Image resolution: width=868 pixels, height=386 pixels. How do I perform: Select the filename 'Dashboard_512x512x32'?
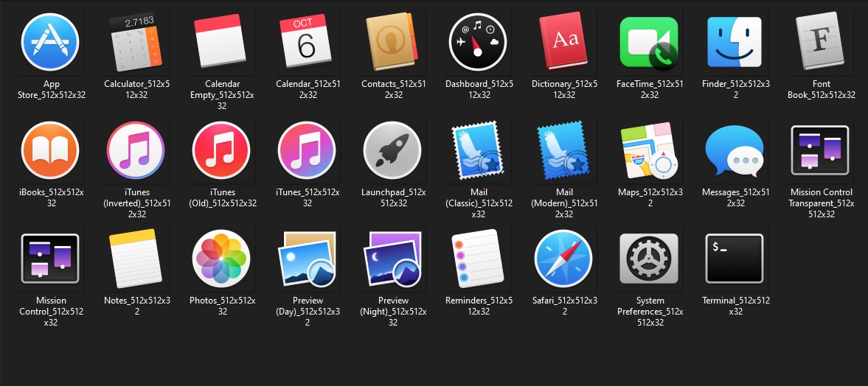(x=479, y=90)
